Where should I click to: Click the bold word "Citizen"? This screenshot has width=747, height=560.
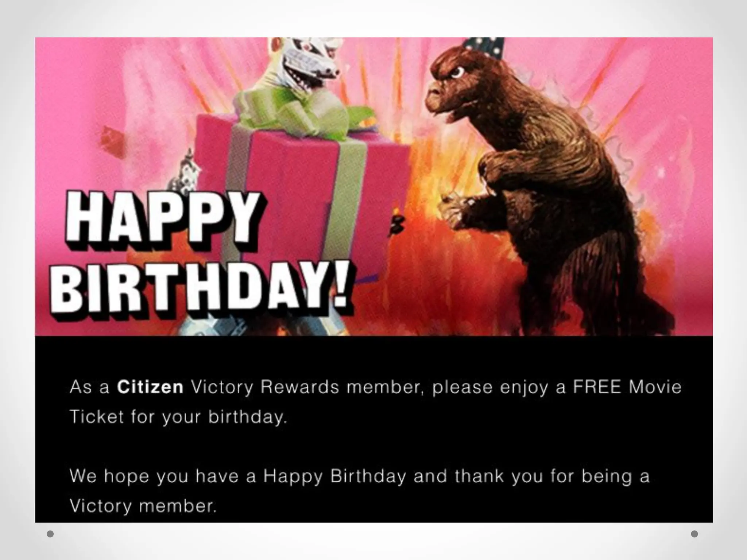point(150,387)
